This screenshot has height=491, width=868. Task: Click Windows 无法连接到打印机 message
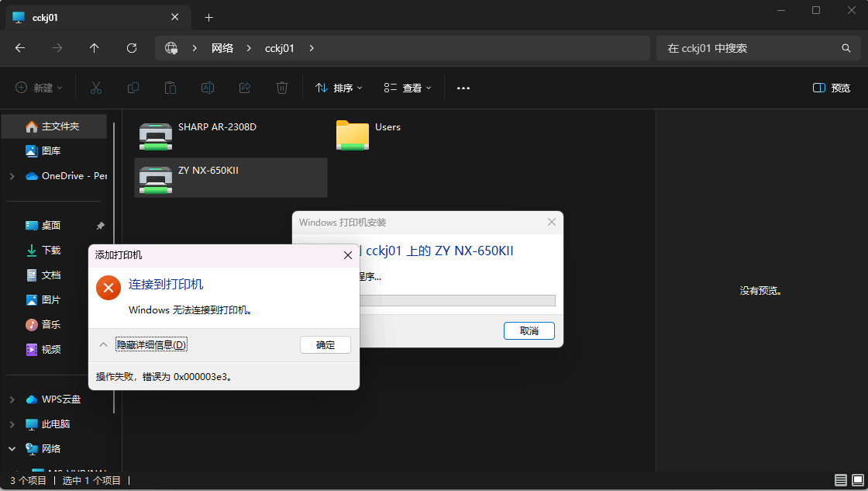coord(191,309)
